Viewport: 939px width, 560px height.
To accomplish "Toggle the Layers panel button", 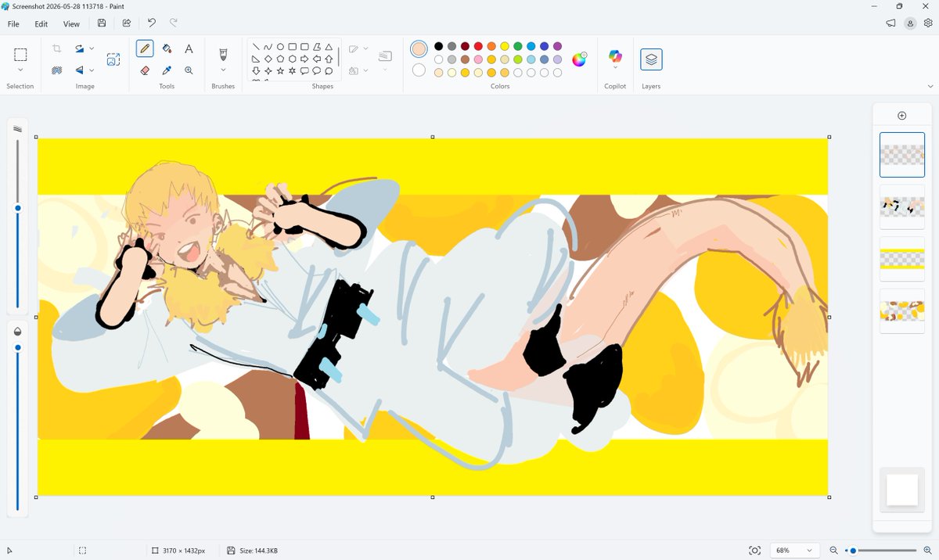I will point(651,59).
